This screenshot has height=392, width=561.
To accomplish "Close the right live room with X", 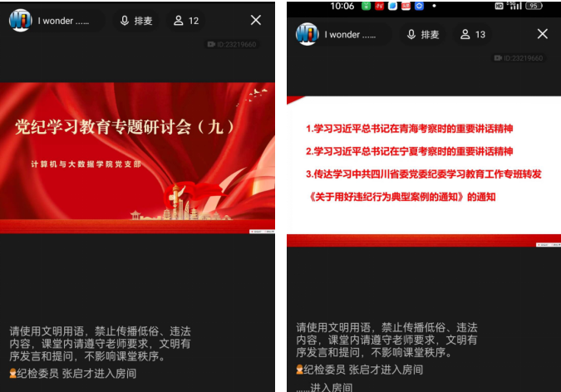I will click(542, 34).
